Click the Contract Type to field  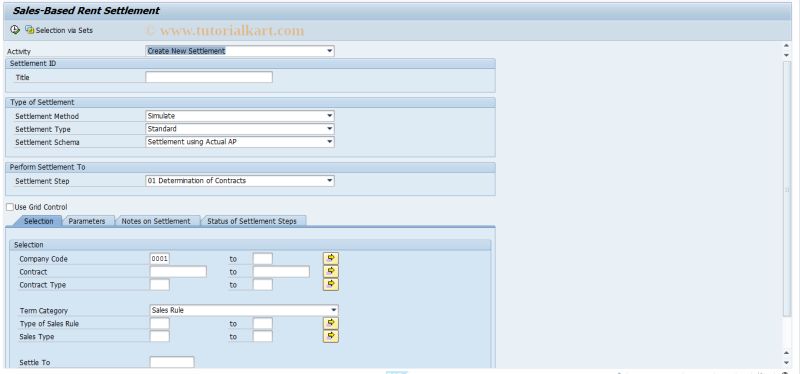click(263, 285)
